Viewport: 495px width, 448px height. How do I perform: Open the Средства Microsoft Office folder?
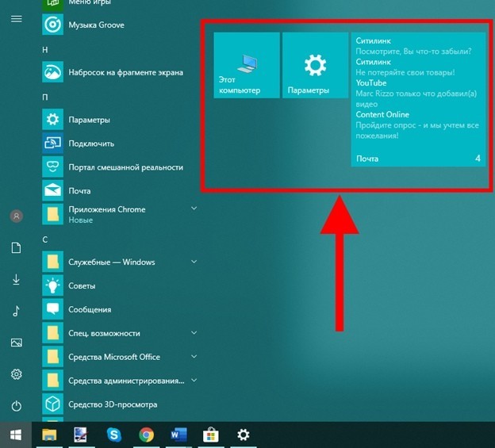pos(119,357)
